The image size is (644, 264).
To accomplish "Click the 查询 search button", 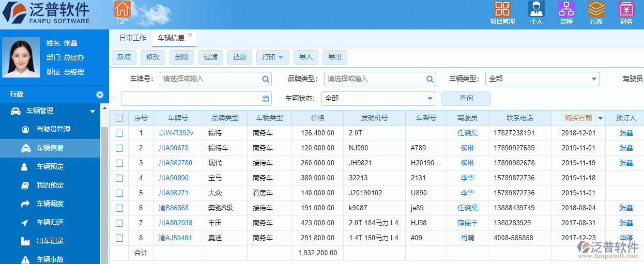I will pos(466,99).
